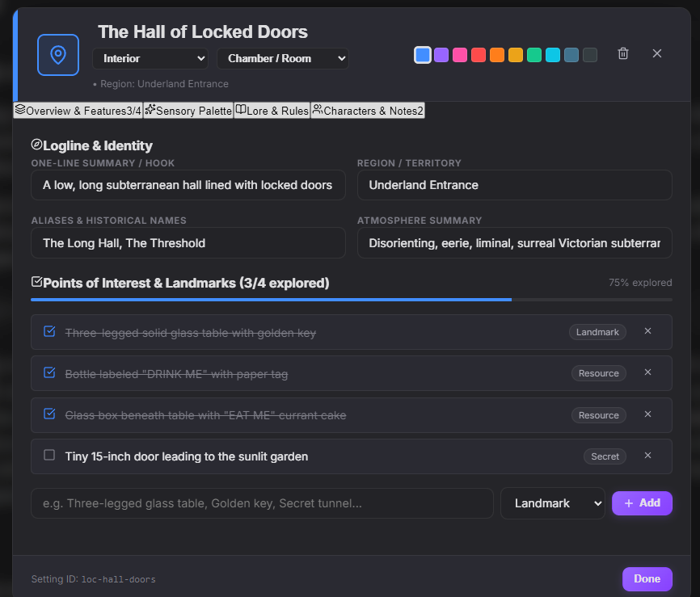Edit the Region / Territory field
700x597 pixels.
click(515, 185)
